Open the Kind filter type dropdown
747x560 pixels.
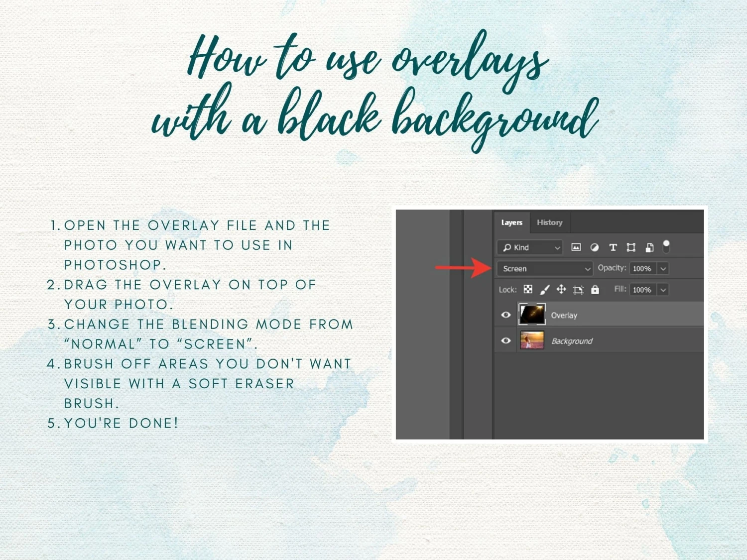pos(530,247)
